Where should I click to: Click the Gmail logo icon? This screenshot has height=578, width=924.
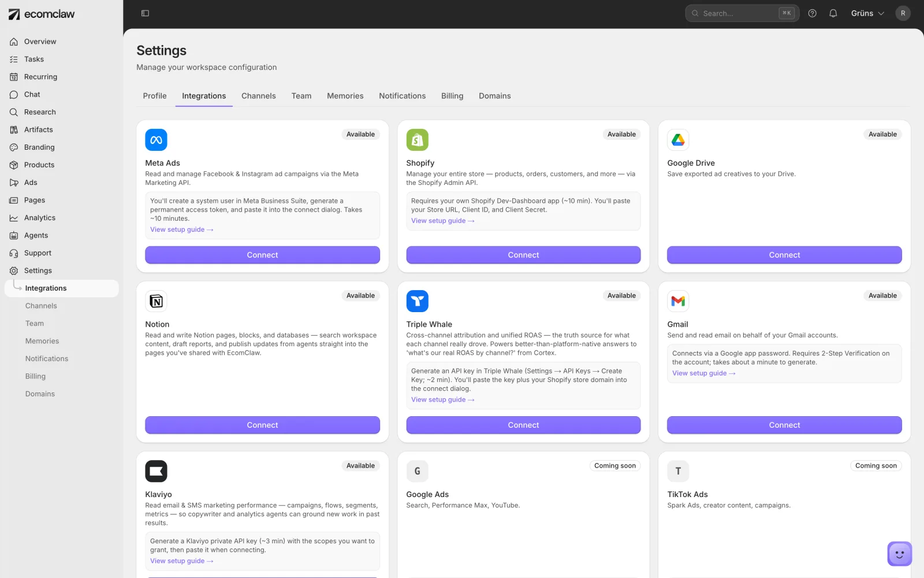coord(679,301)
